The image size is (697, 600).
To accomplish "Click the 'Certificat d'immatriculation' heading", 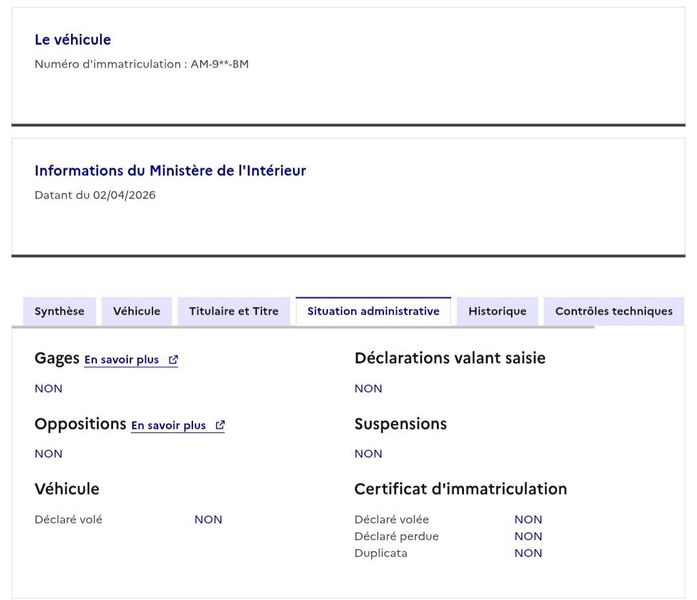I will 460,489.
